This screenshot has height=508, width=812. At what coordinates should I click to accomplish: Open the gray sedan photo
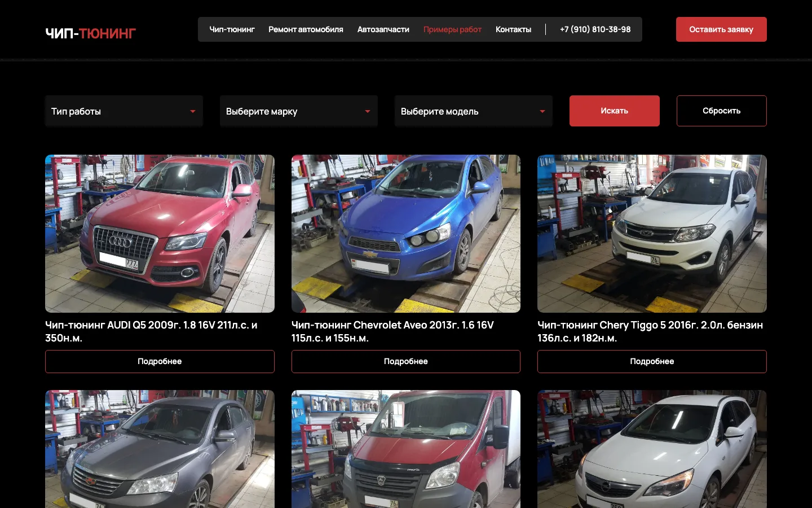(160, 449)
